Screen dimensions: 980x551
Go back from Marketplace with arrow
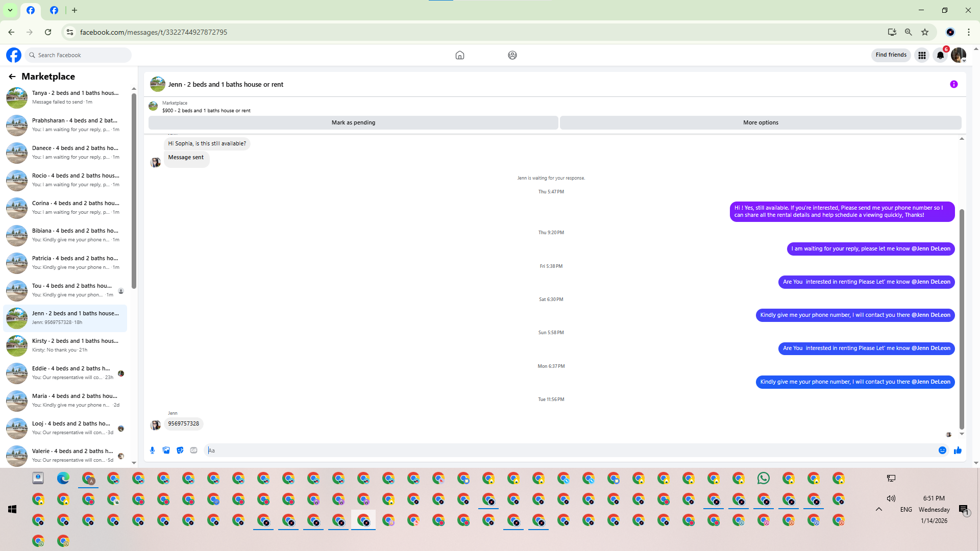click(x=12, y=77)
